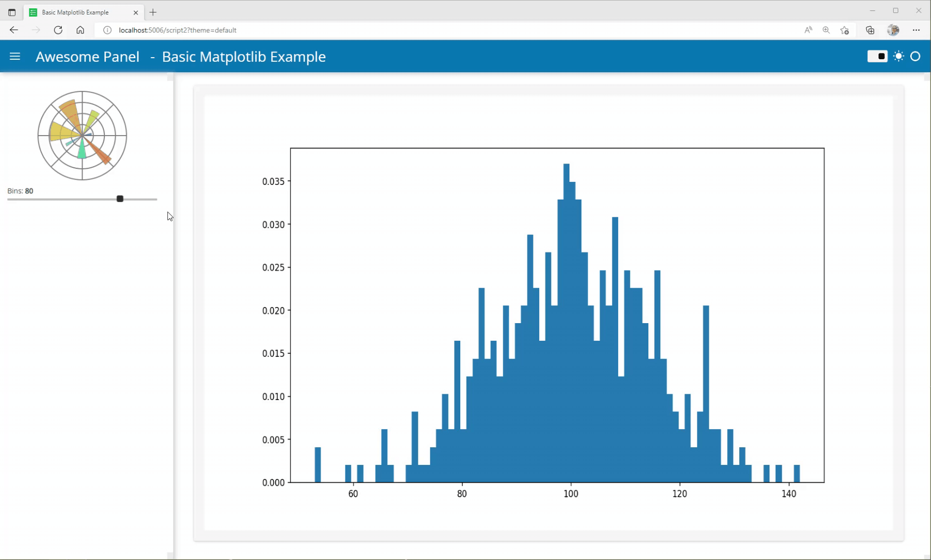Click the circular busy indicator in the header
The width and height of the screenshot is (931, 560).
click(915, 56)
